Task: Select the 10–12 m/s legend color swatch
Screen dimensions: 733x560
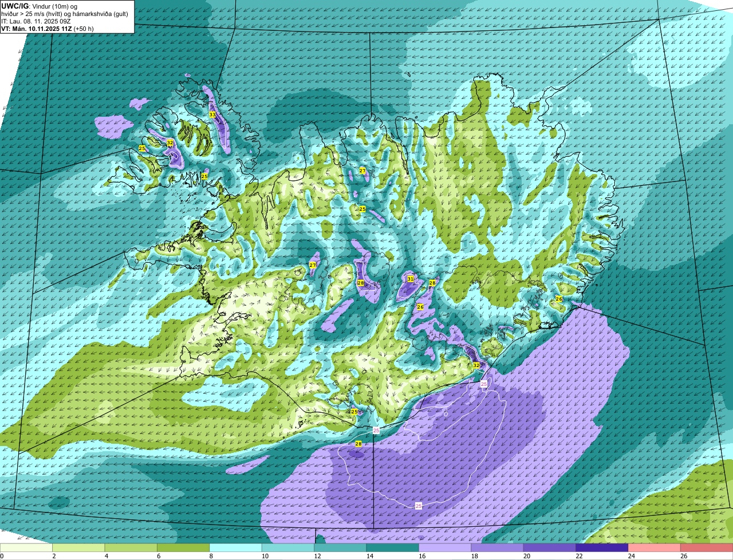Action: tap(288, 548)
